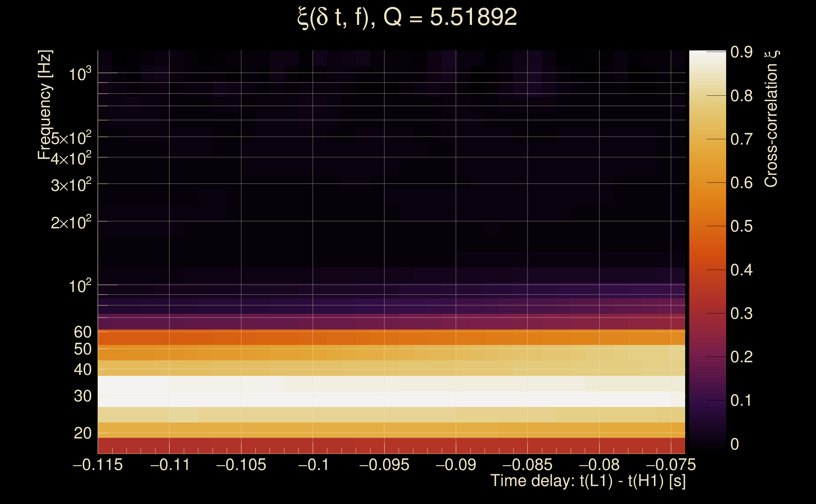The height and width of the screenshot is (504, 816).
Task: Click the Time delay t(L1) - t(H1) axis label
Action: (588, 481)
